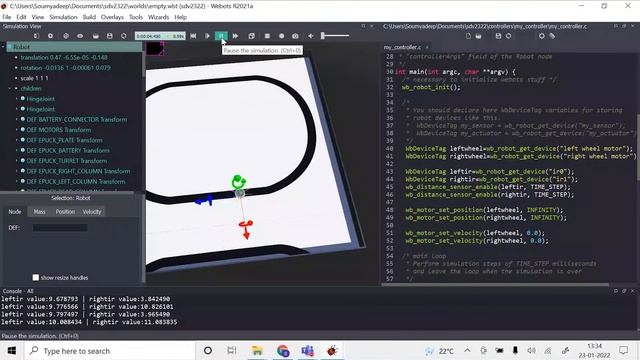Step the simulation one frame forward

click(x=207, y=36)
